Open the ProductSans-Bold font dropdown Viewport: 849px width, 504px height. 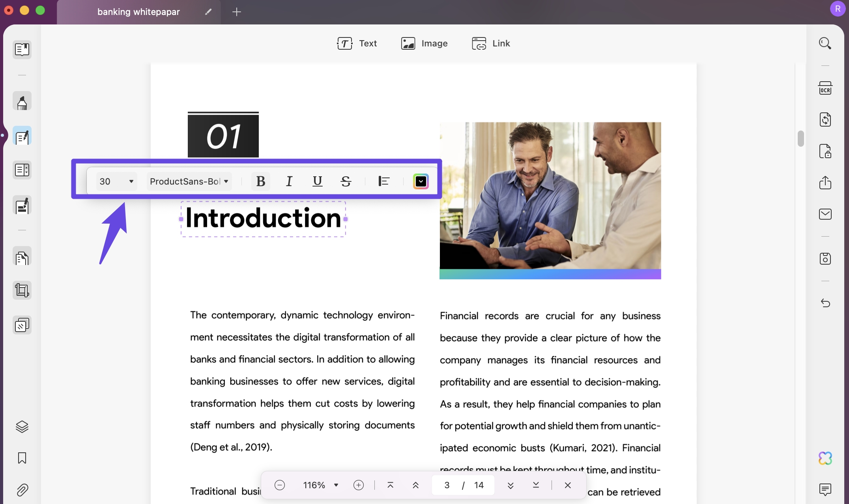pos(189,181)
